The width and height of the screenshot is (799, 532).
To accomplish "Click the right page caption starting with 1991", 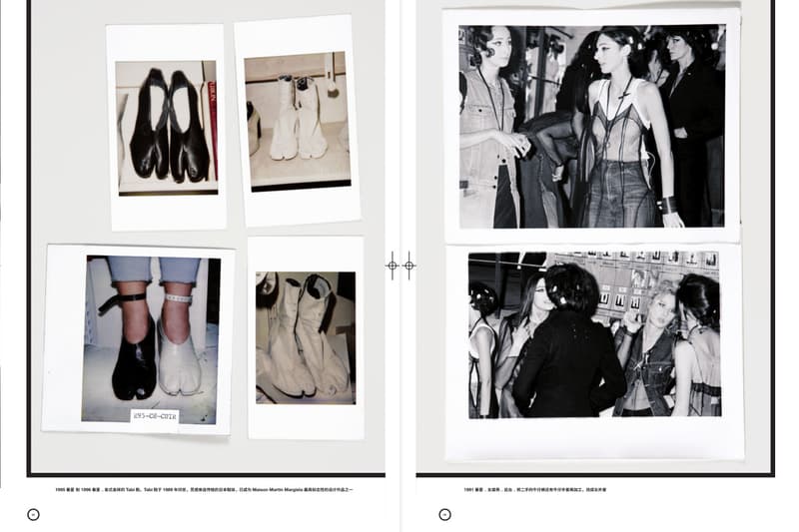I will click(x=534, y=490).
